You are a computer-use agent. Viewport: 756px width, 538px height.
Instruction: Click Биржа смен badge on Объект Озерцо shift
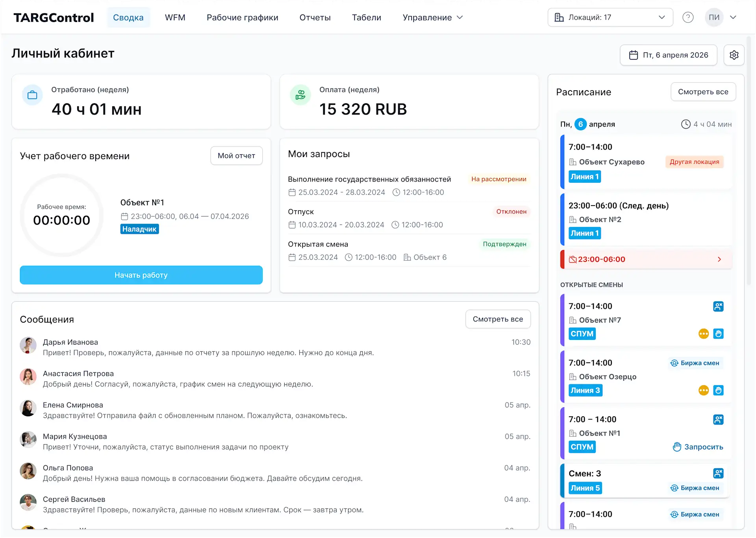pyautogui.click(x=695, y=363)
